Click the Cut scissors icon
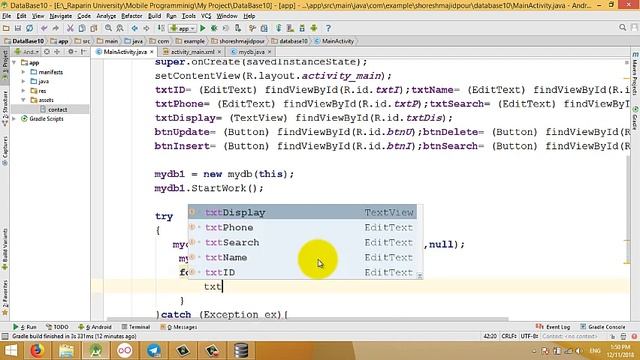This screenshot has height=360, width=640. (70, 28)
